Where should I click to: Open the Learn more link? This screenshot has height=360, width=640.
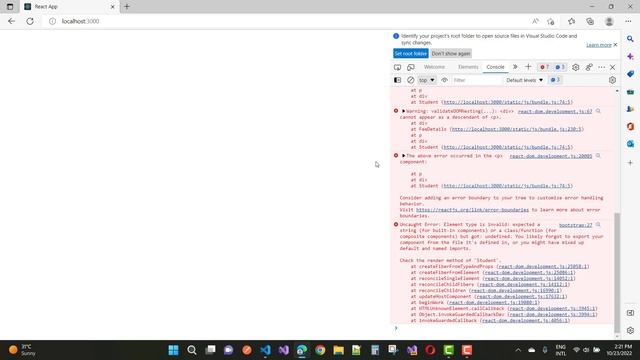[x=599, y=45]
